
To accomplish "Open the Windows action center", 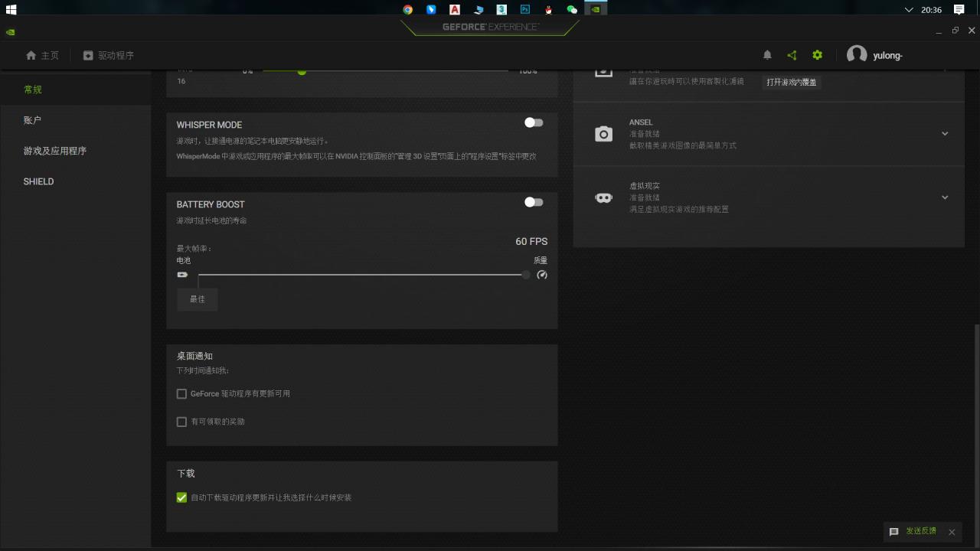I will pyautogui.click(x=959, y=9).
